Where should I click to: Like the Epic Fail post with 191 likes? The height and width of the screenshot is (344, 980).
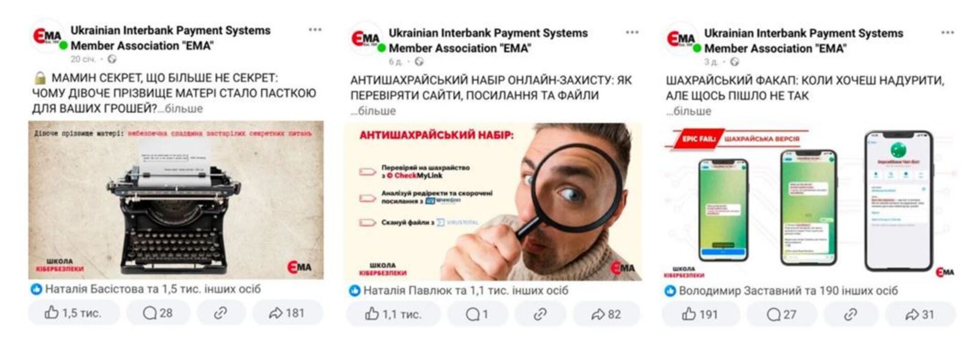(x=700, y=314)
